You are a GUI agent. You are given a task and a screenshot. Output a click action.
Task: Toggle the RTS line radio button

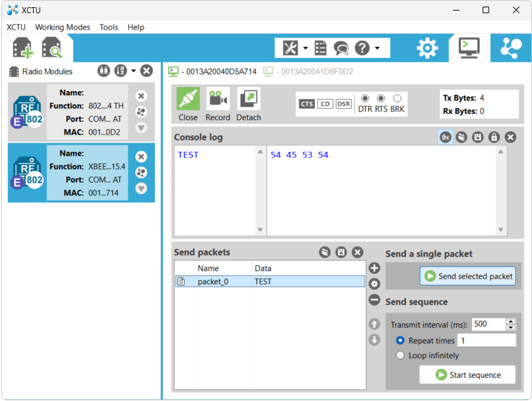(381, 98)
